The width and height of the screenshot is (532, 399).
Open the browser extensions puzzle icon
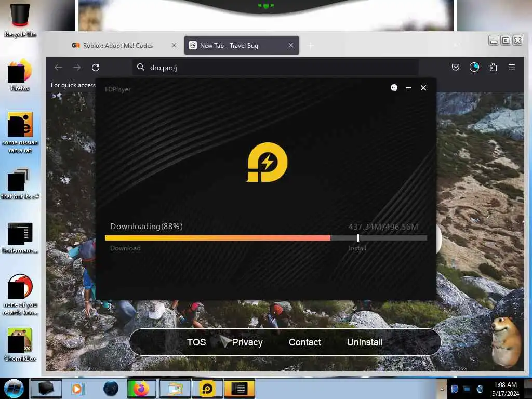click(494, 67)
